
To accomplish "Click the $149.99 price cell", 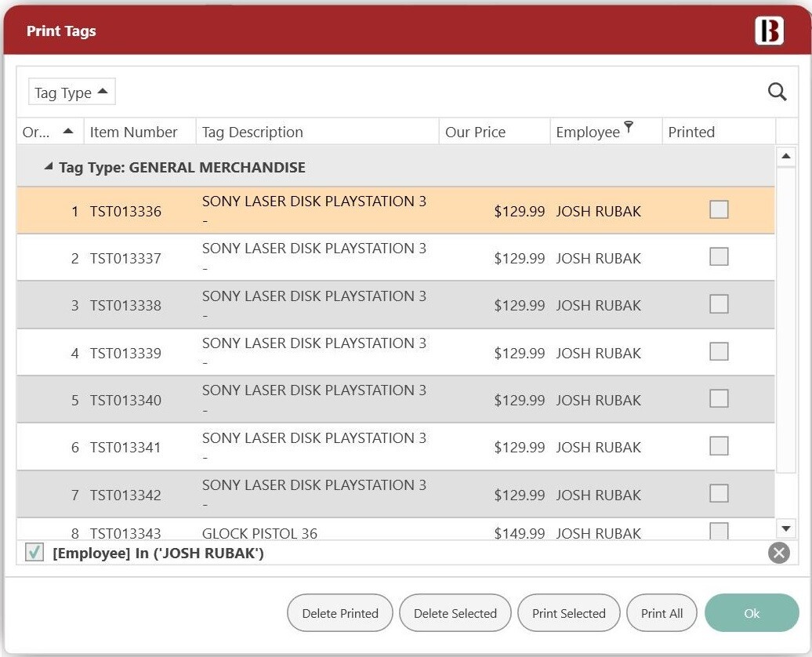I will tap(520, 533).
